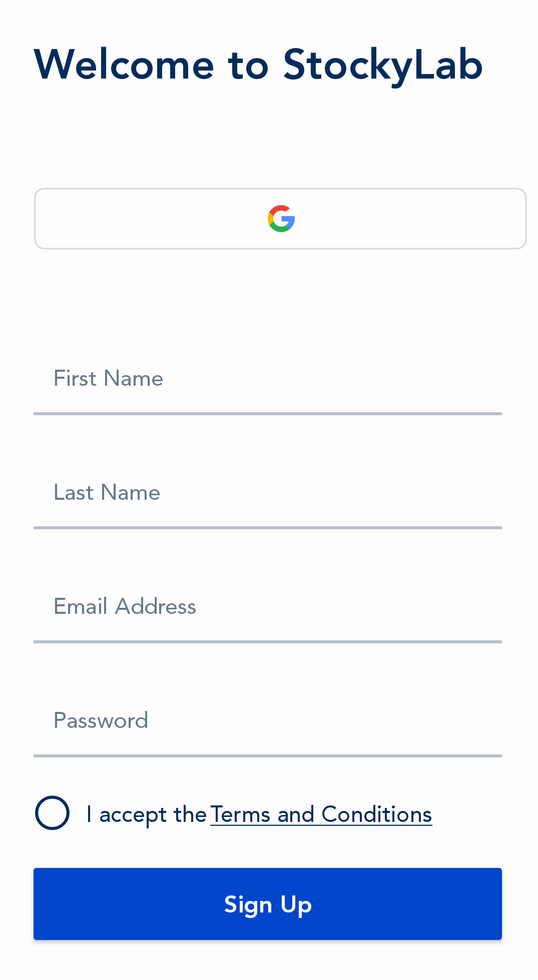Click the Password placeholder text

pyautogui.click(x=101, y=721)
